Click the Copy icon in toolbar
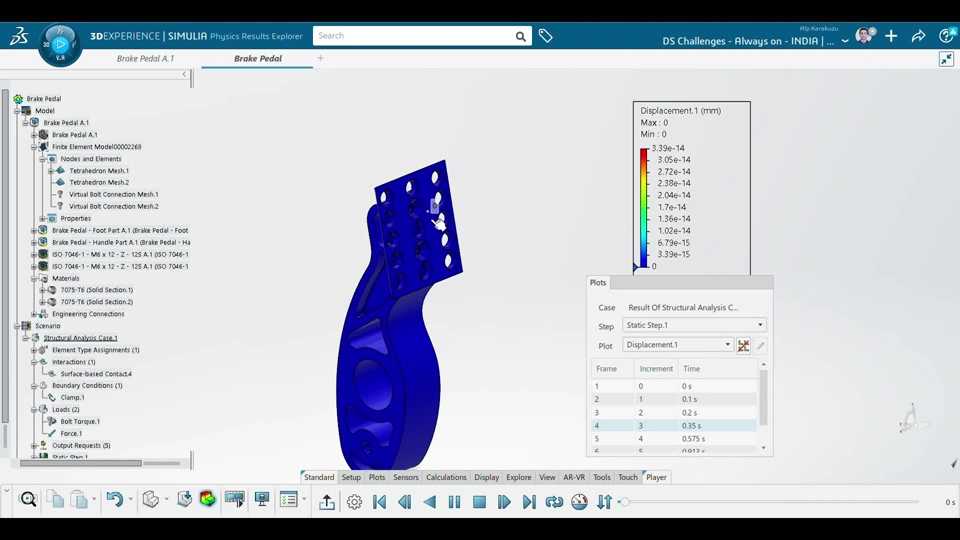The image size is (960, 540). (56, 500)
